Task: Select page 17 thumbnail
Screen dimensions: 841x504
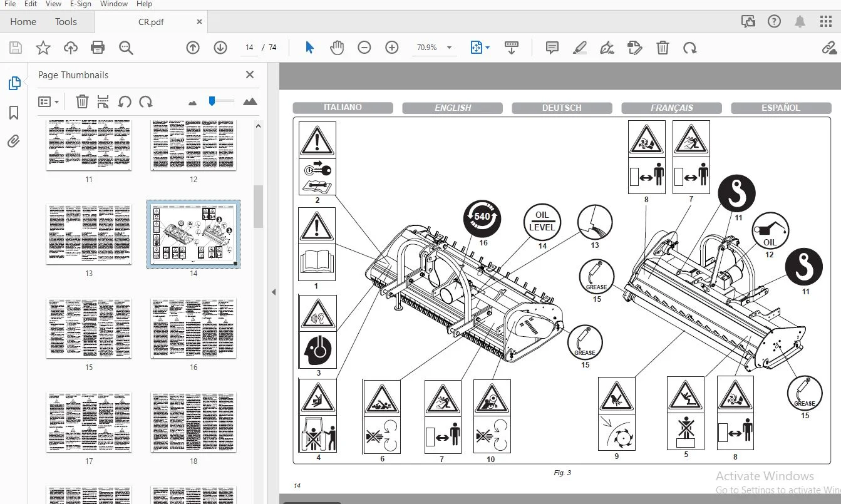Action: (x=89, y=422)
